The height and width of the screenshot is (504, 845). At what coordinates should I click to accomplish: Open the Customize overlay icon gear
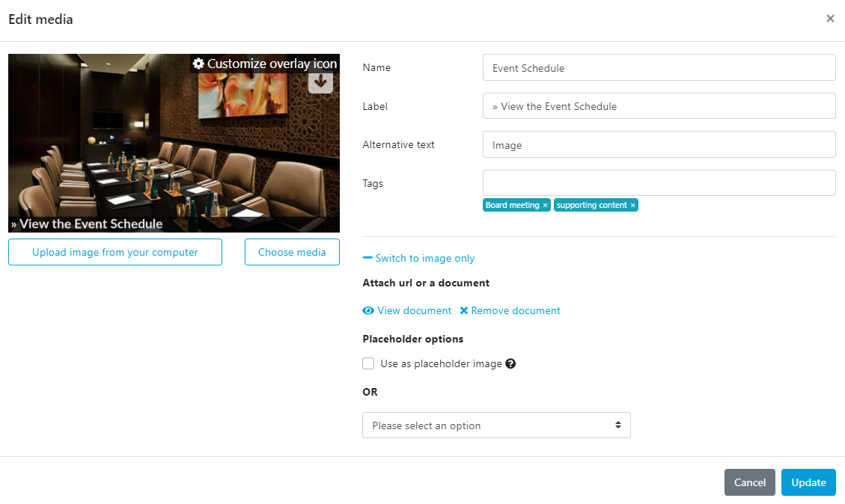pos(198,64)
